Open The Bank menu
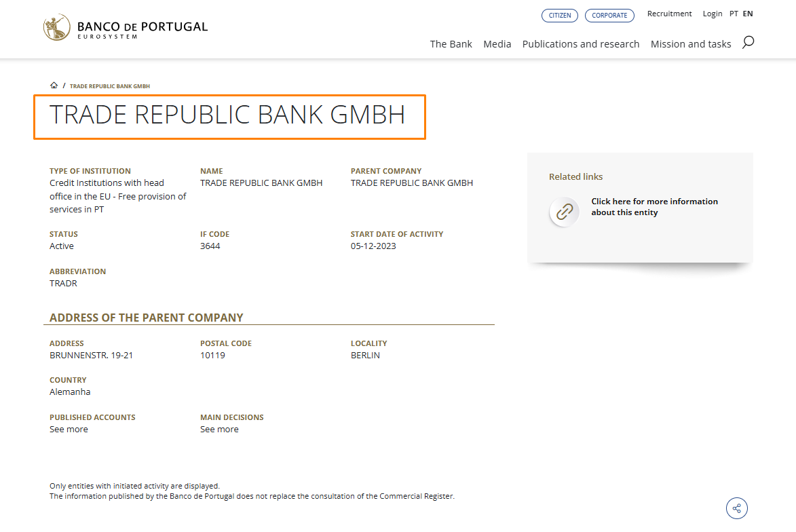The image size is (796, 532). (451, 44)
